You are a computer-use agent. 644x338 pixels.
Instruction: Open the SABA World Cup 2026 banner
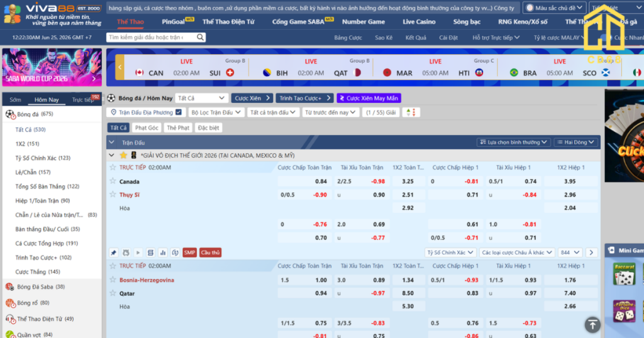pos(52,67)
